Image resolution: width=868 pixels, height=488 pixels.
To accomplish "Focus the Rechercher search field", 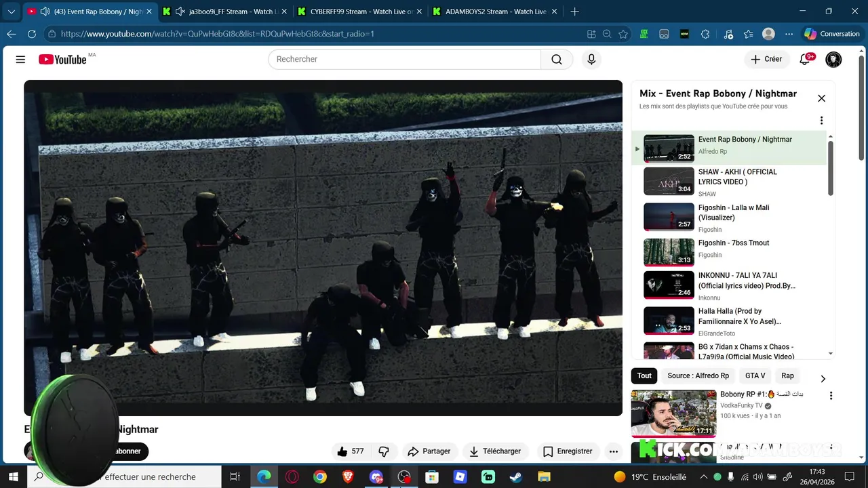I will tap(405, 60).
